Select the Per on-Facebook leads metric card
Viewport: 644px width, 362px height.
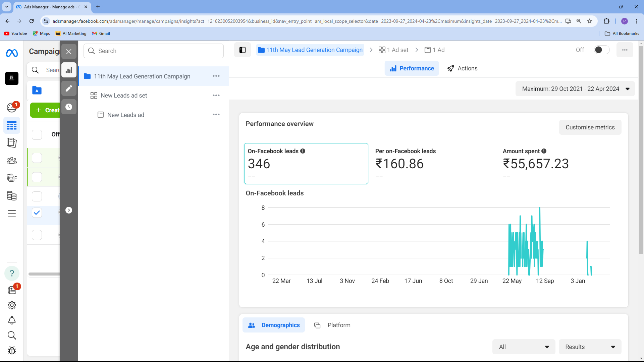(433, 164)
